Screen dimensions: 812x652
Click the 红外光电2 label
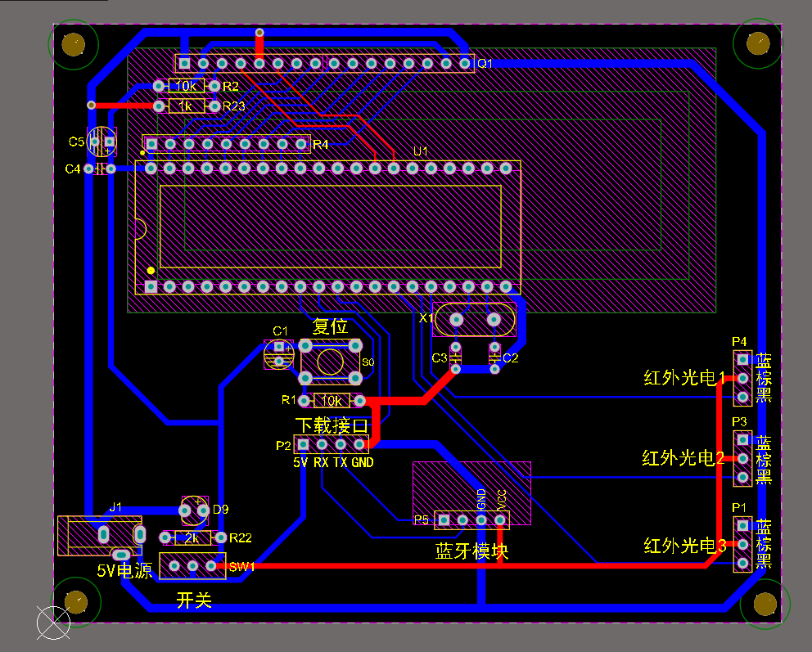coord(683,458)
